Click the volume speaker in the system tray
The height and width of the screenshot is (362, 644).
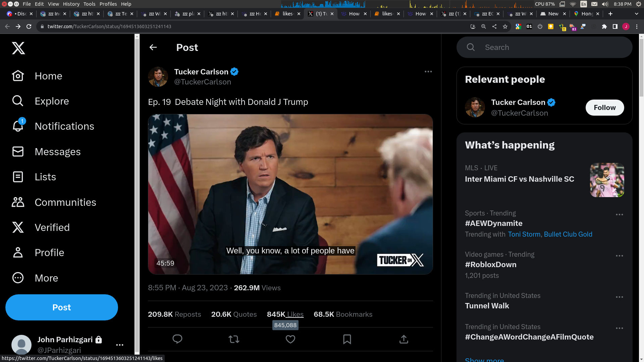(x=605, y=4)
